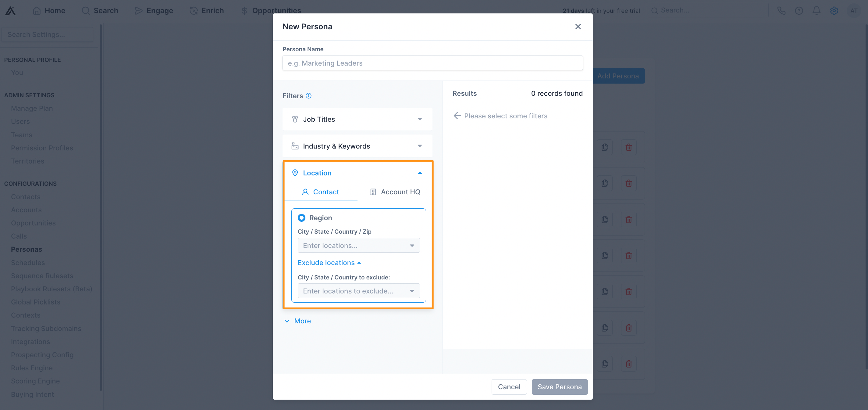Open Buying Intent in sidebar
Screen dimensions: 868x410
32,394
